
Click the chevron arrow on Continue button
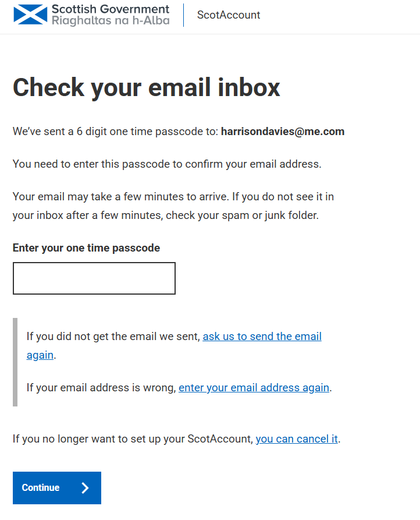tap(85, 488)
